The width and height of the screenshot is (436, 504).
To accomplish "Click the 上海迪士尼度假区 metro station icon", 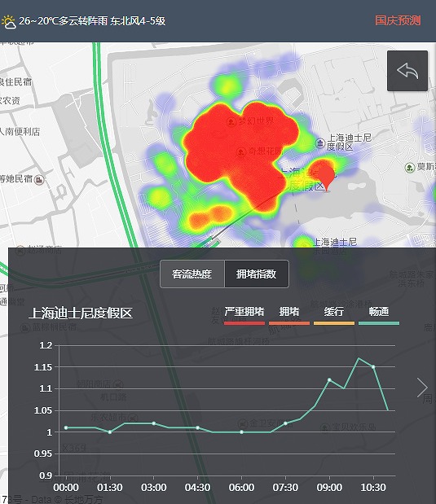I will click(x=320, y=143).
